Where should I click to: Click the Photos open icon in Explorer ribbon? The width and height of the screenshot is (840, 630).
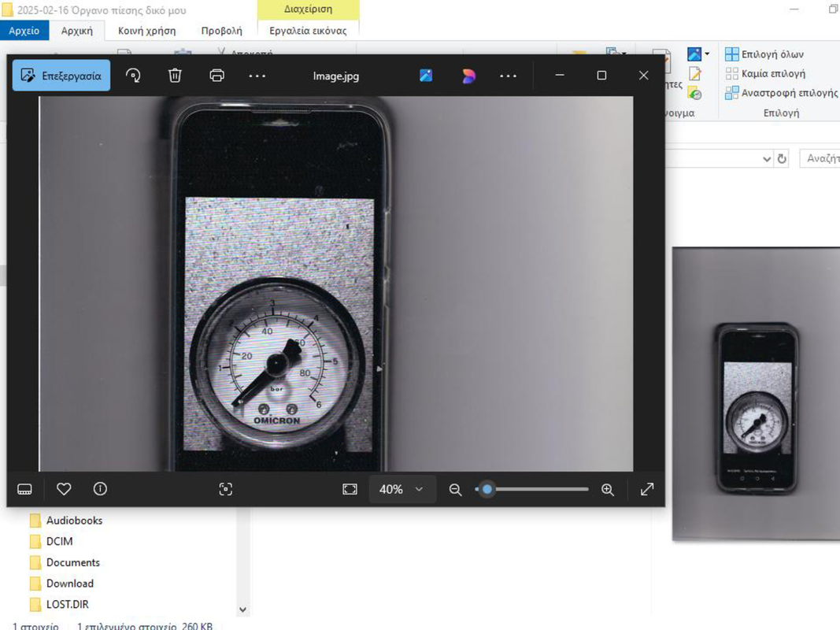tap(694, 54)
